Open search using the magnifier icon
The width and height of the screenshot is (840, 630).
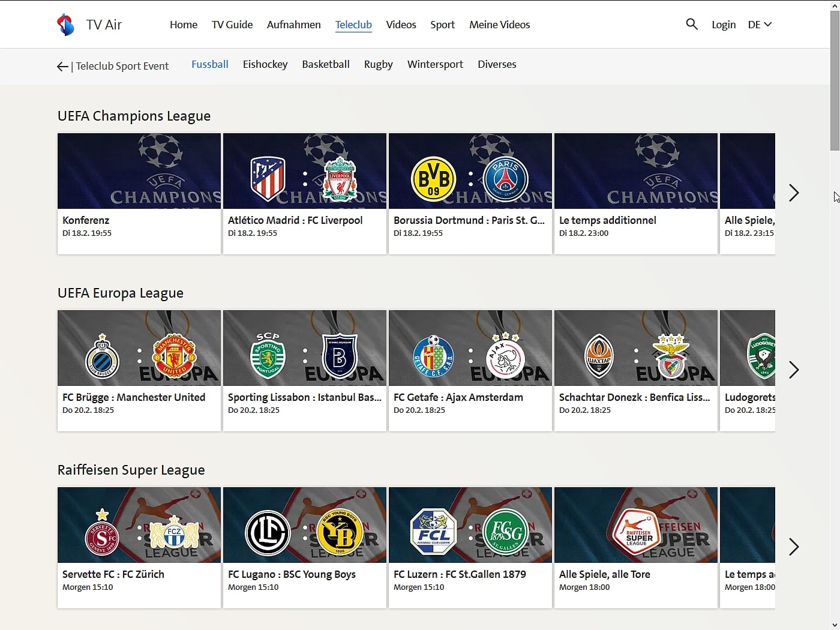pos(691,24)
